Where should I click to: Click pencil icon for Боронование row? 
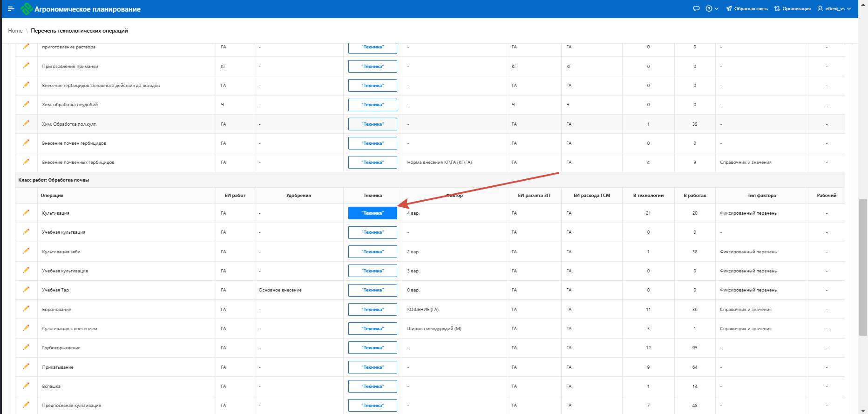pos(26,309)
